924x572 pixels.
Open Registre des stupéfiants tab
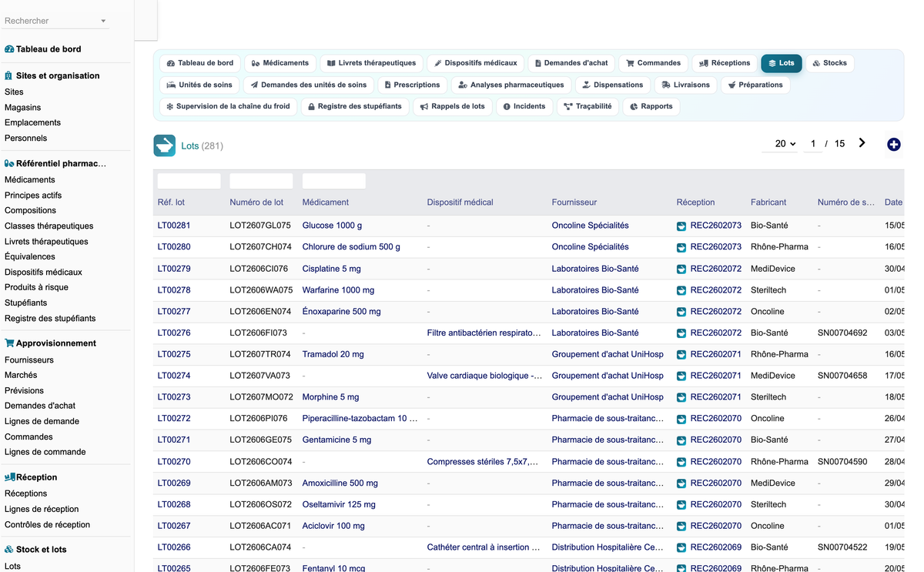tap(355, 106)
